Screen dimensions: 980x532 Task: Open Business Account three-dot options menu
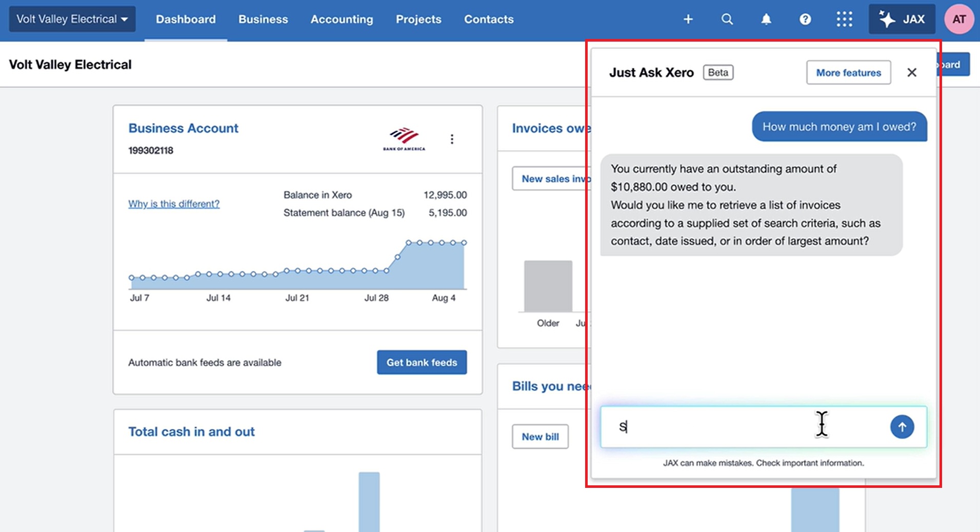452,139
